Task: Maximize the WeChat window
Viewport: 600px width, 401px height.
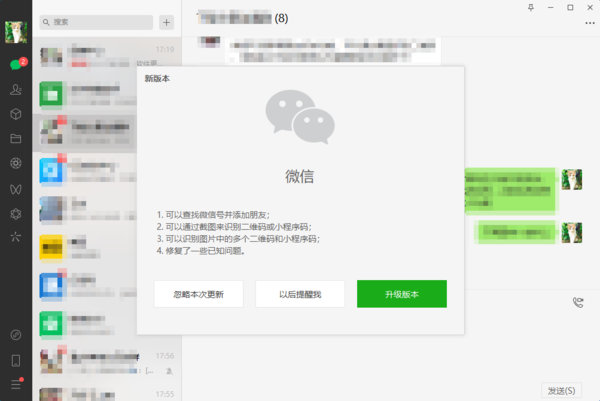Action: click(570, 8)
